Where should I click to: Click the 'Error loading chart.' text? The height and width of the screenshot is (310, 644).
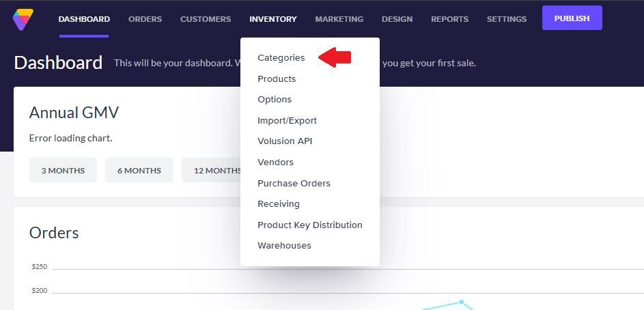(70, 139)
